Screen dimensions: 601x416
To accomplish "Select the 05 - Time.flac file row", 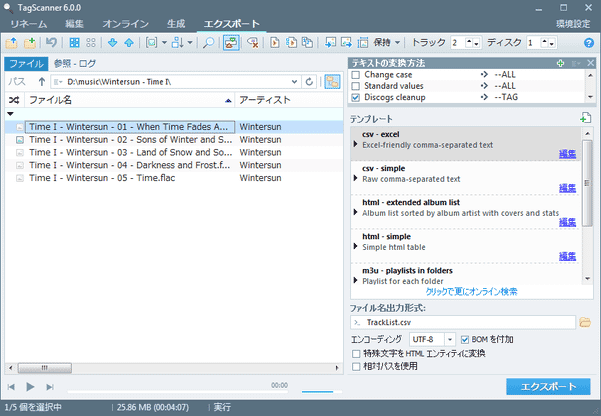I will pos(174,178).
